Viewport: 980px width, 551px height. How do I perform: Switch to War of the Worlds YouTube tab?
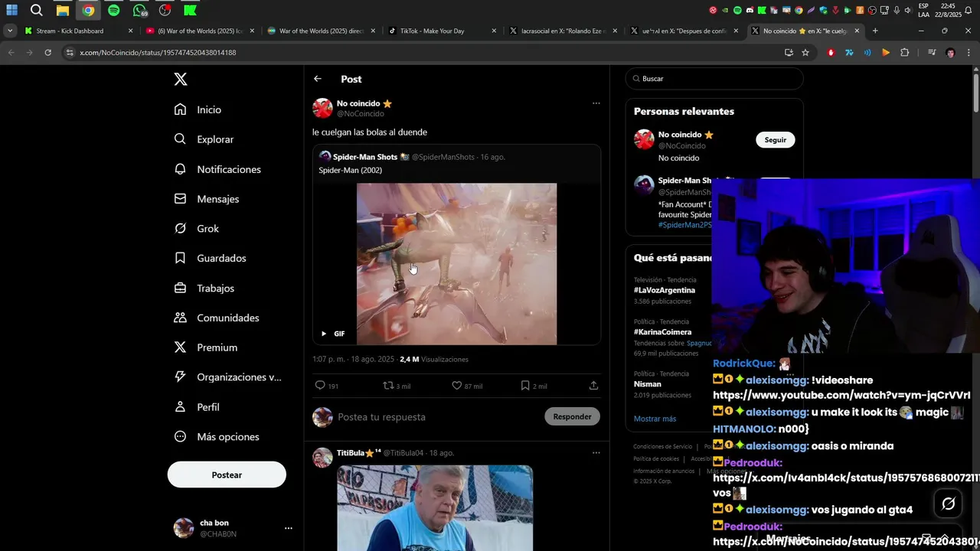(199, 31)
